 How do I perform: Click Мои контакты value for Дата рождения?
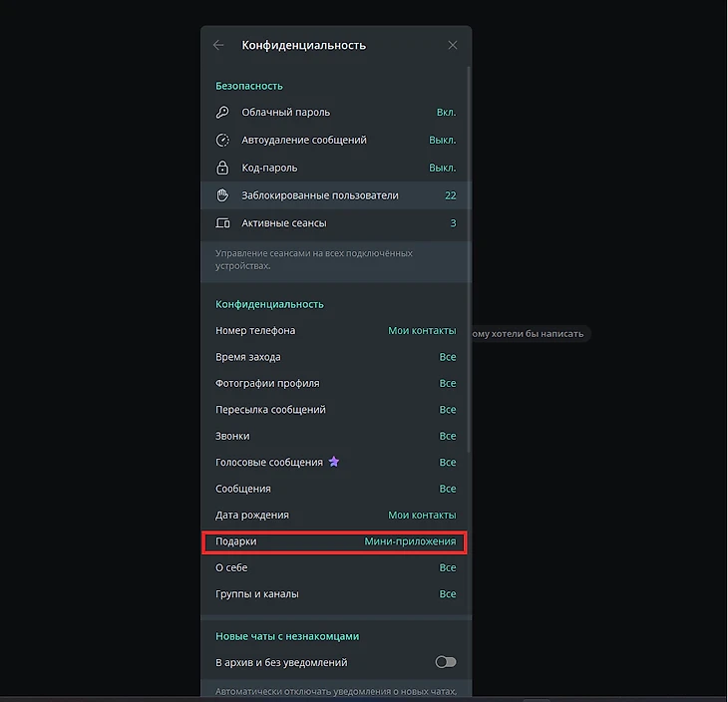pyautogui.click(x=421, y=516)
